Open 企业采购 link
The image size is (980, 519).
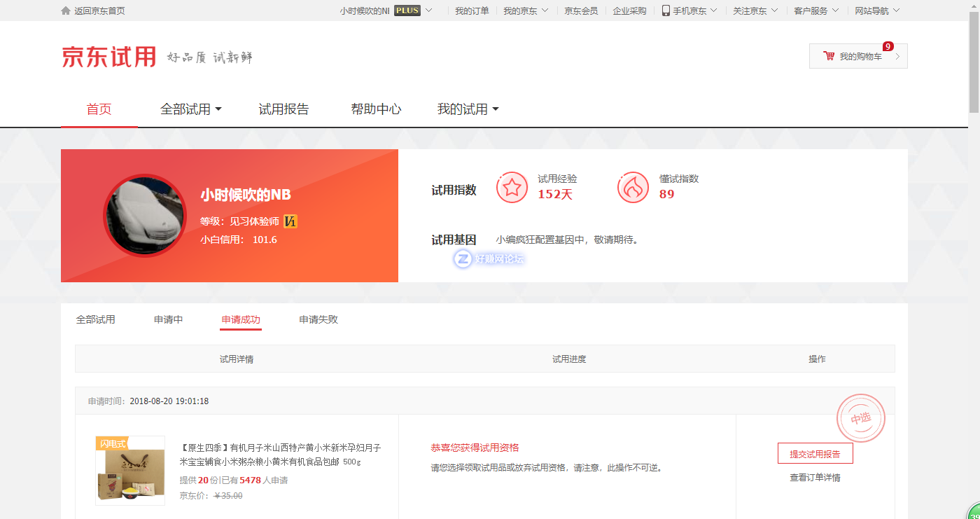(629, 11)
